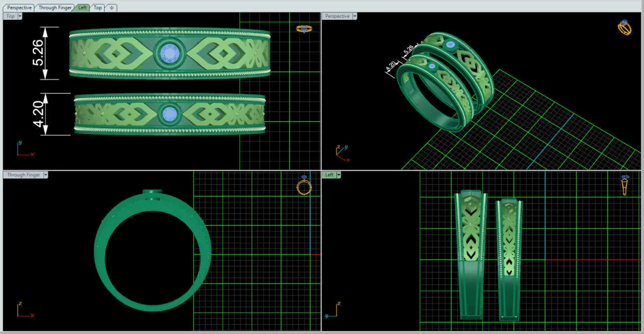Click the ring side-view icon in the Left viewport
Viewport: 644px width, 334px height.
tap(625, 185)
